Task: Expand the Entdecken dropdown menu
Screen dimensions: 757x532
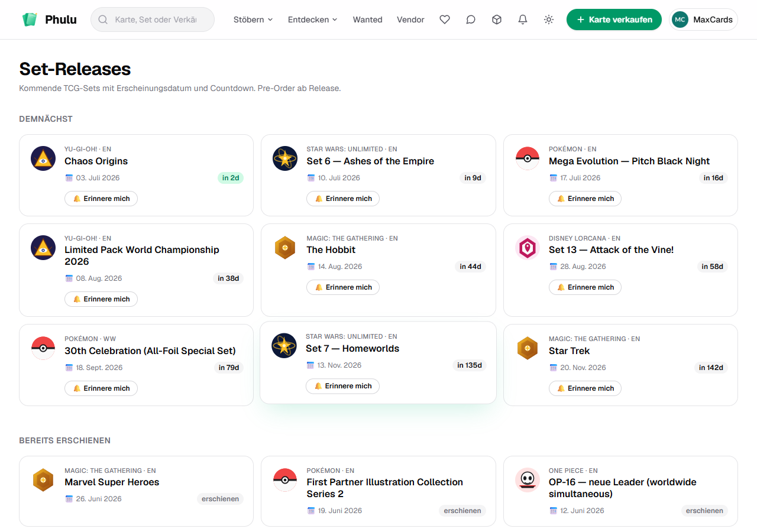Action: click(x=312, y=20)
